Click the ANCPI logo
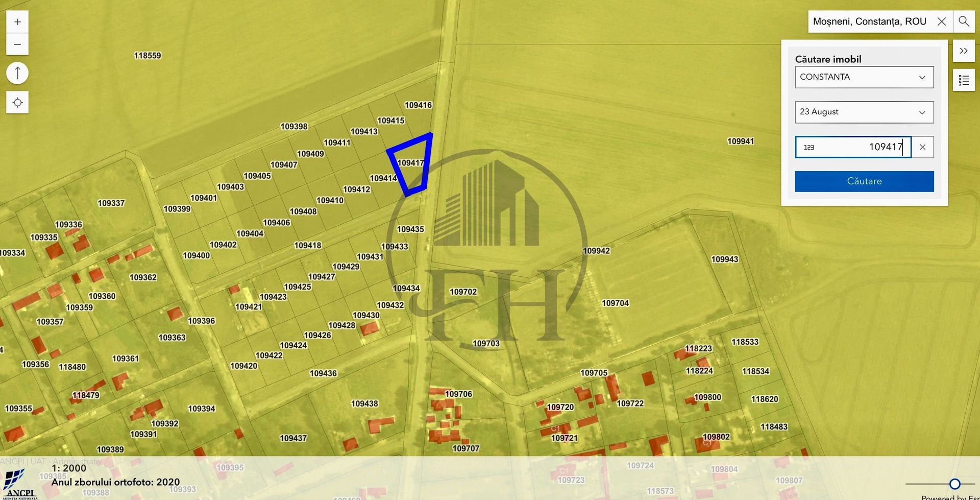Viewport: 980px width, 500px height. [19, 484]
